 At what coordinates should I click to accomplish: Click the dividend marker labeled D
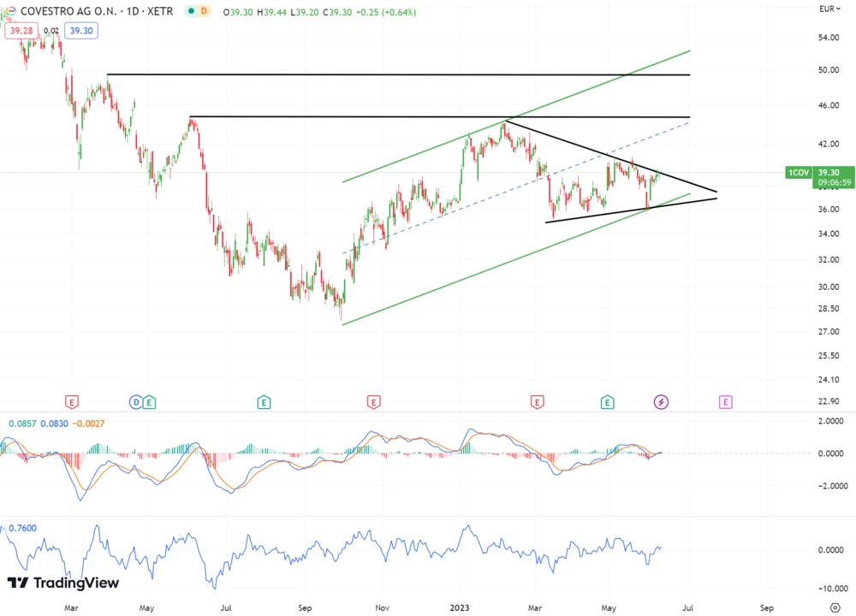tap(135, 401)
